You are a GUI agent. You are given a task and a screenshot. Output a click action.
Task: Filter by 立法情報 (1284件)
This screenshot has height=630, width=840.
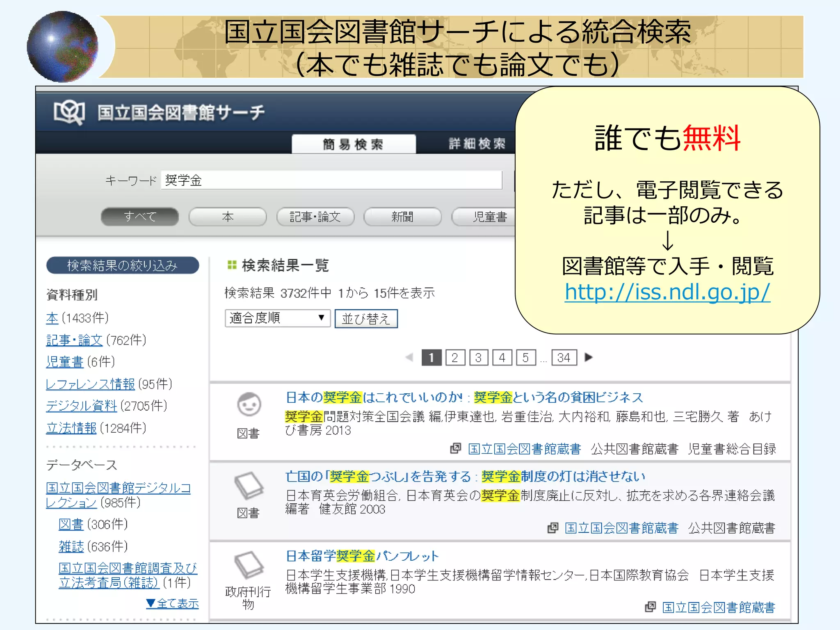pyautogui.click(x=71, y=428)
